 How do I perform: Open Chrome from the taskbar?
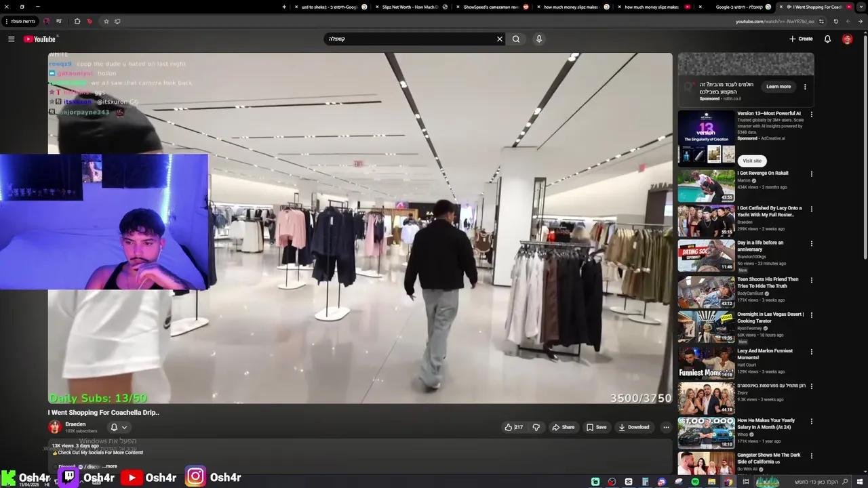(728, 481)
